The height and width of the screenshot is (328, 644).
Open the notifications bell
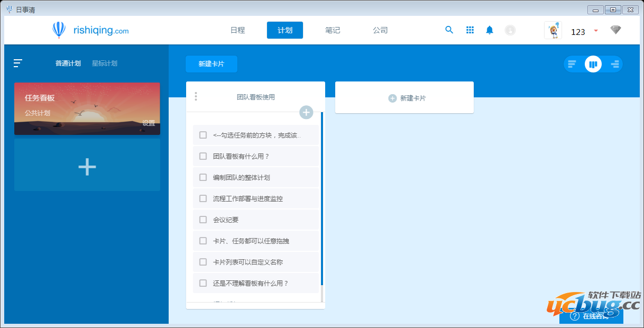click(490, 30)
